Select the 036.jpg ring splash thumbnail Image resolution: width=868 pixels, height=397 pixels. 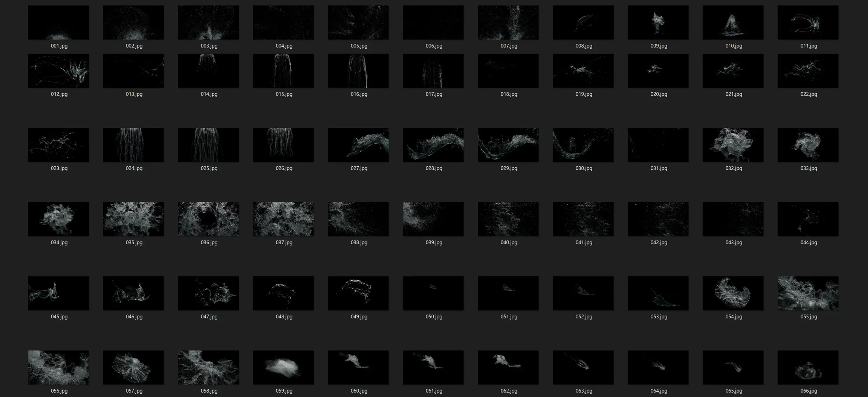point(208,219)
